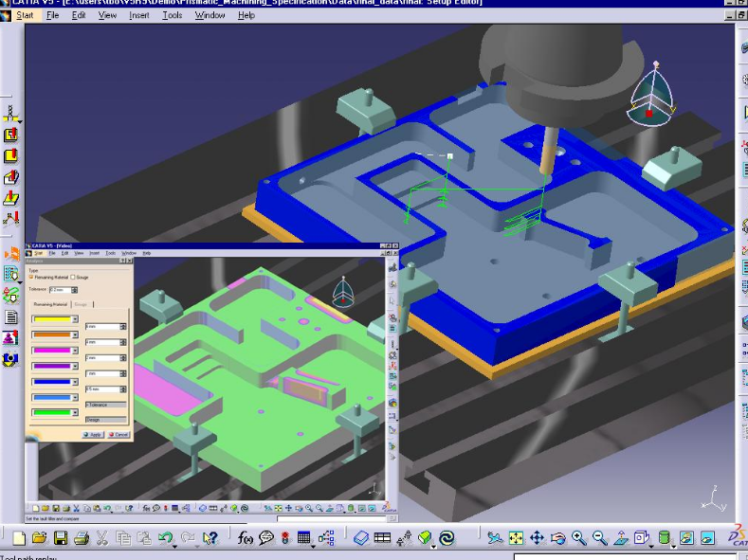The height and width of the screenshot is (560, 748).
Task: Open the Insert menu in main window
Action: 139,15
